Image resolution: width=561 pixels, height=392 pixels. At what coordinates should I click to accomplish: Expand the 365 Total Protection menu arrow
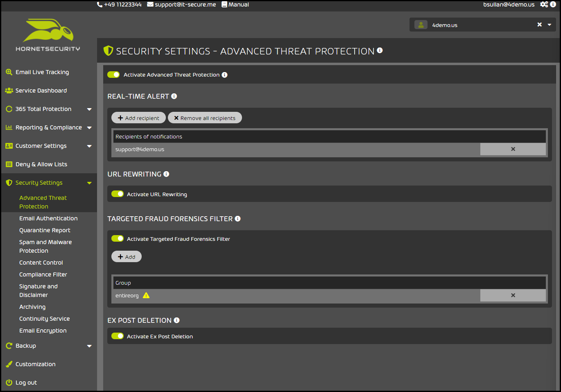point(89,109)
